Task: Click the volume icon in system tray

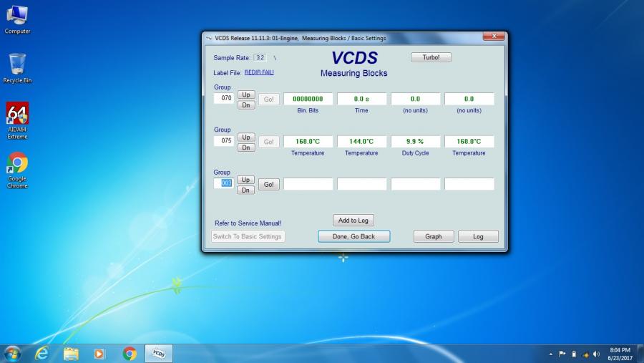Action: [596, 354]
